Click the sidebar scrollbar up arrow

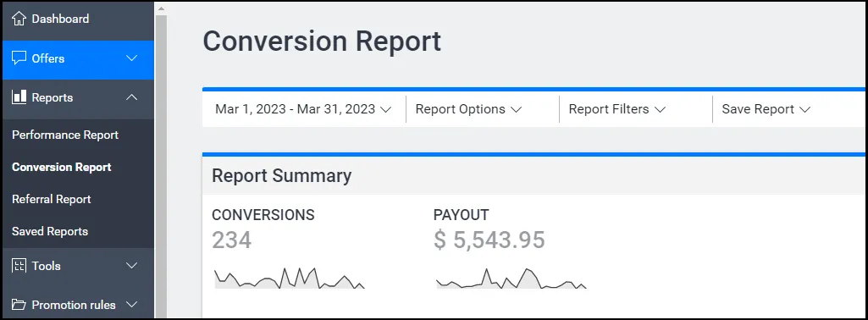click(x=161, y=8)
